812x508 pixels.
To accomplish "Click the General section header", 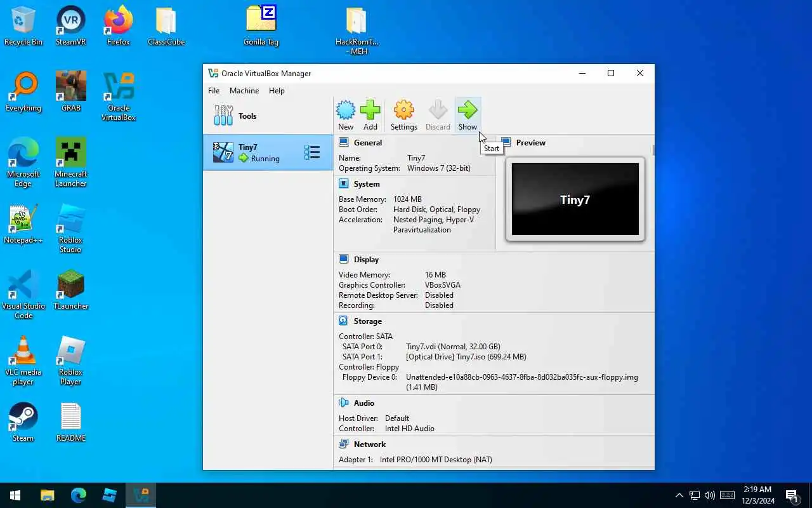I will click(x=368, y=143).
